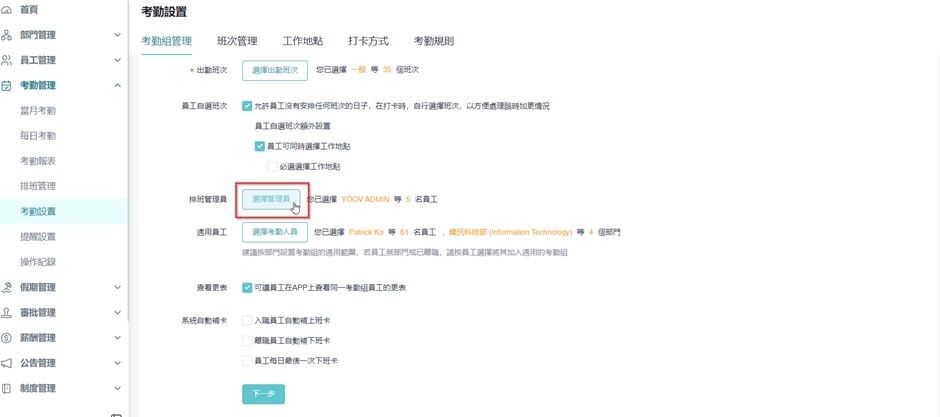Check 入職員工自動補上班卡 option

point(247,321)
